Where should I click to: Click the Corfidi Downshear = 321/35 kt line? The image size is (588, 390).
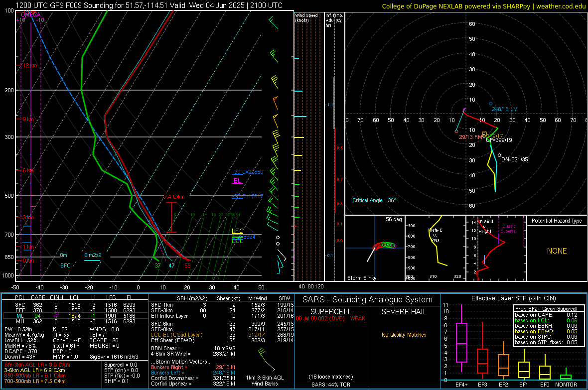click(193, 378)
